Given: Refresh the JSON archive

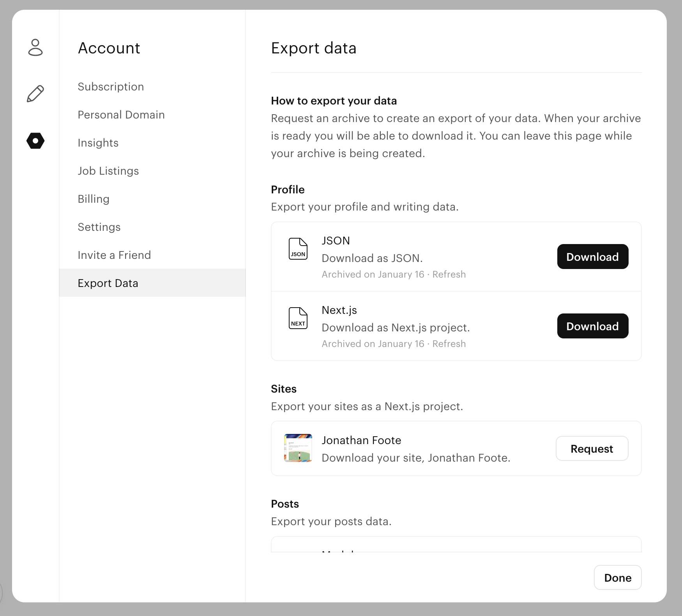Looking at the screenshot, I should click(x=449, y=274).
